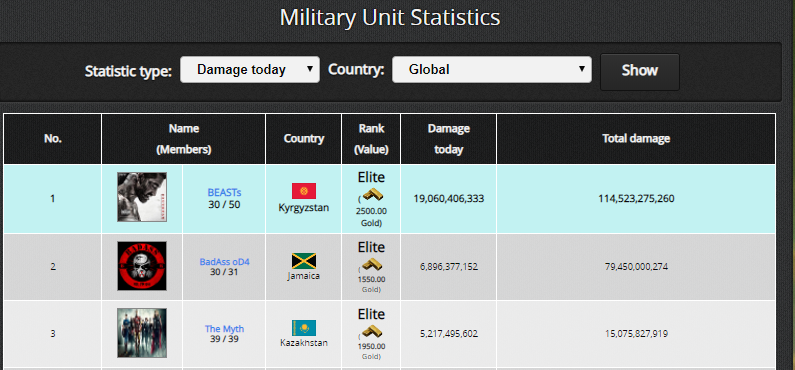Click the Rank (Value) column header
The width and height of the screenshot is (795, 370).
click(371, 139)
